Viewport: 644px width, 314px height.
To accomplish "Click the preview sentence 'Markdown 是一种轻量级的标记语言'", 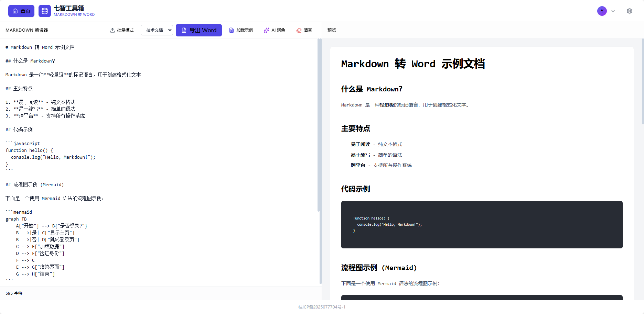I will coord(380,105).
